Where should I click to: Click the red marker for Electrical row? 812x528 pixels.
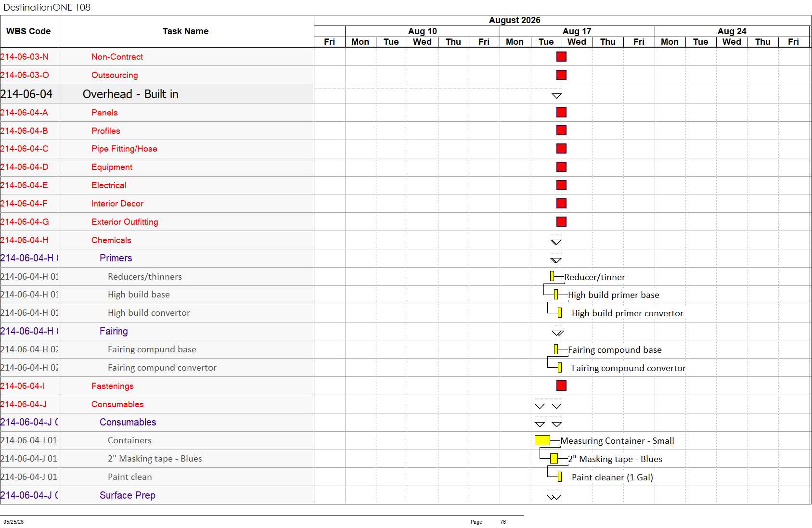pyautogui.click(x=561, y=185)
